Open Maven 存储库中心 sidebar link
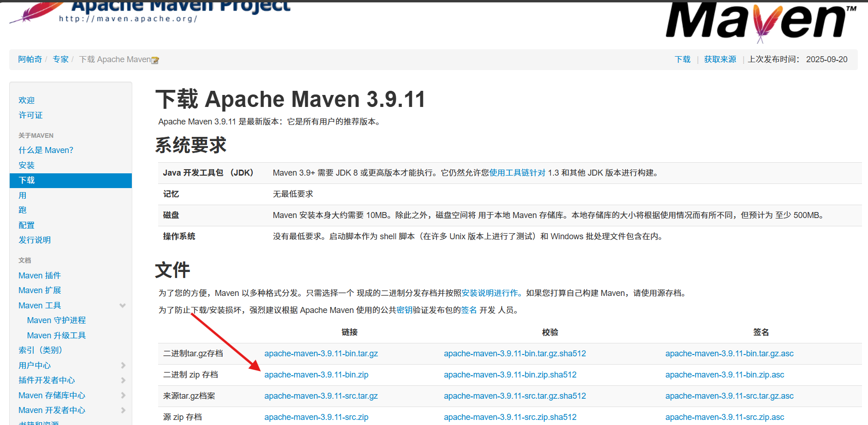868x425 pixels. tap(52, 395)
